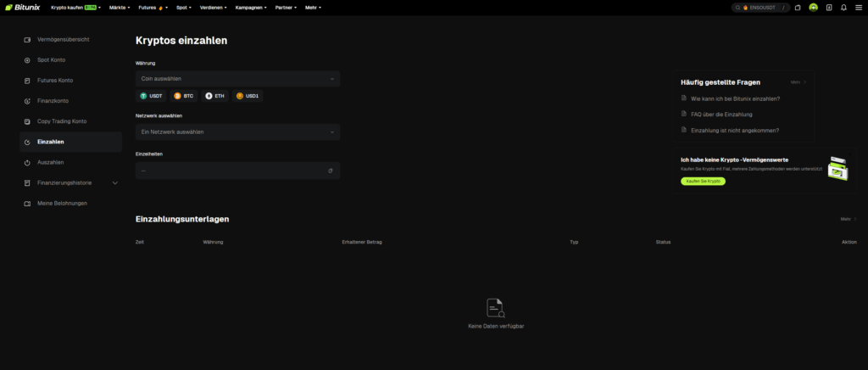Open Vermögensübersicht in the sidebar

click(63, 40)
